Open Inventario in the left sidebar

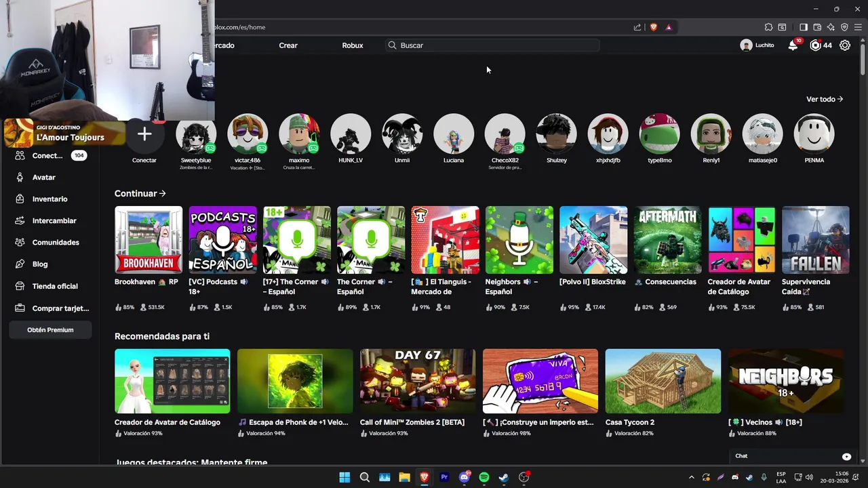tap(50, 199)
